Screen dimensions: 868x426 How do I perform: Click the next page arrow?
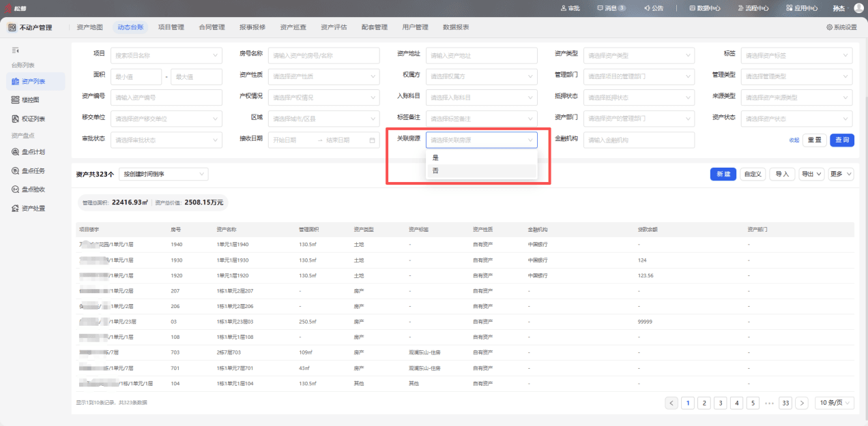(x=802, y=403)
